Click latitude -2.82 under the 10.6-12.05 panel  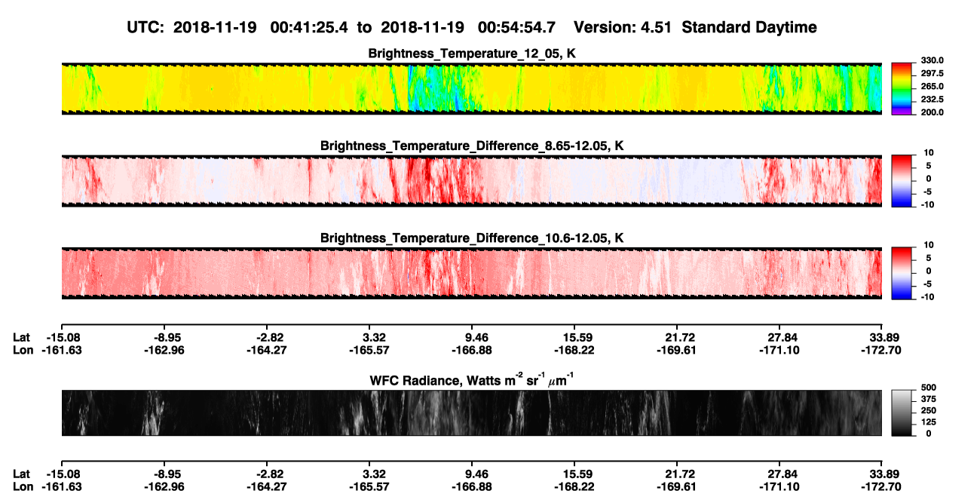[x=266, y=337]
